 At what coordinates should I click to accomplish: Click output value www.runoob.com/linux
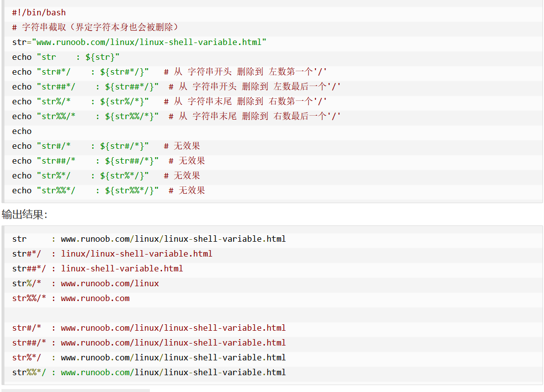[110, 283]
